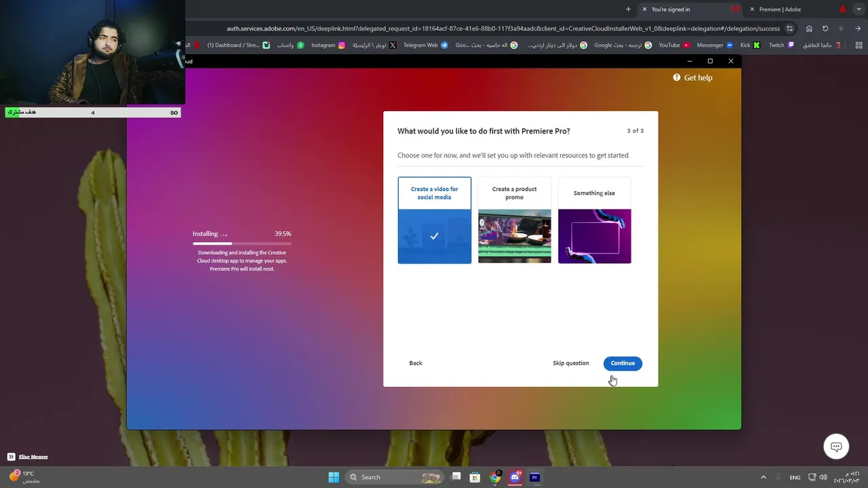Open the دولار الى دينار اردني bookmark
This screenshot has width=868, height=488.
pos(557,45)
